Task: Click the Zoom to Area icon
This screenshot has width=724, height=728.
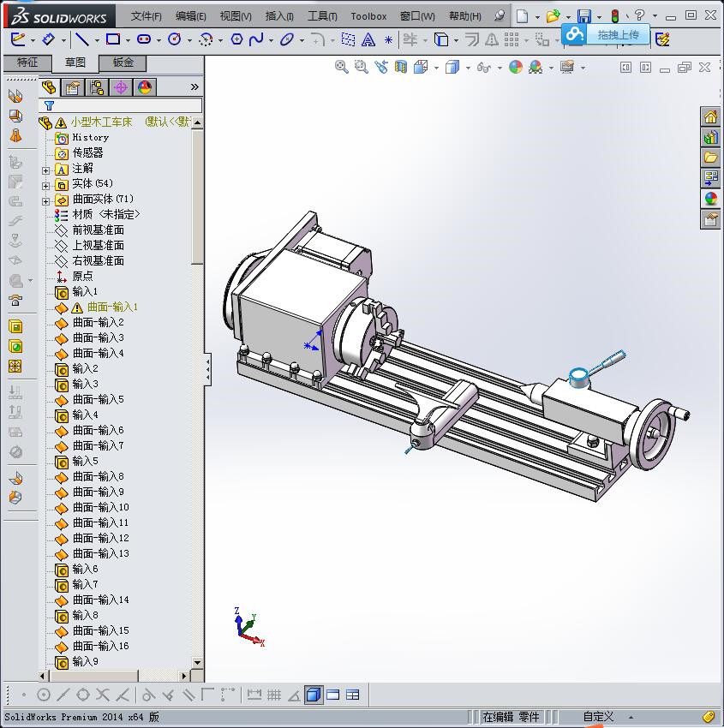Action: 361,67
